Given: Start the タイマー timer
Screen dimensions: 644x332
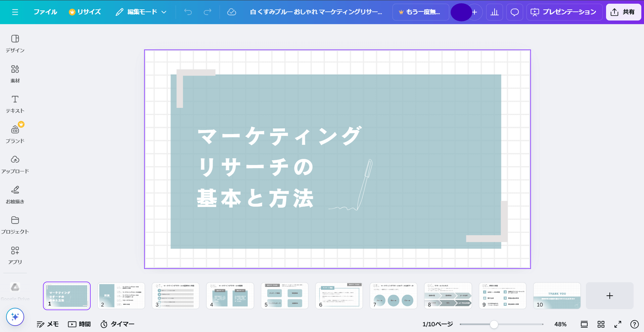Looking at the screenshot, I should click(118, 324).
